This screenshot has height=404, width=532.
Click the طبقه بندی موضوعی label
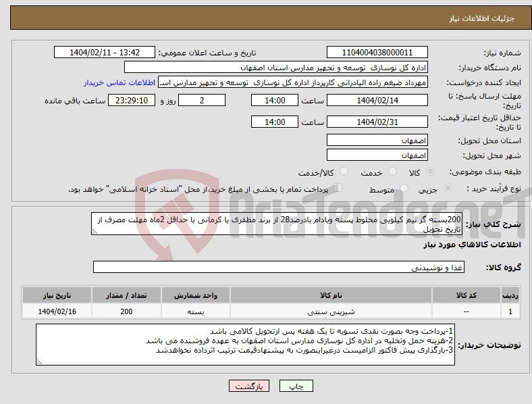(485, 172)
